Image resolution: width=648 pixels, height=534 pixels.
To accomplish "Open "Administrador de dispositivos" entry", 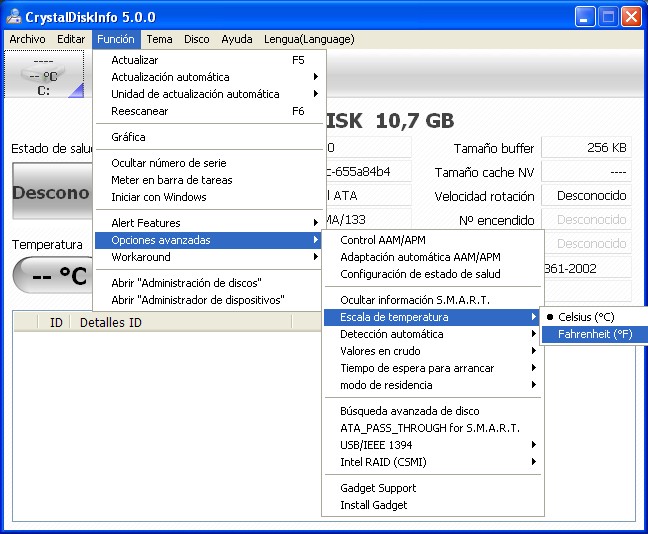I will [x=208, y=300].
